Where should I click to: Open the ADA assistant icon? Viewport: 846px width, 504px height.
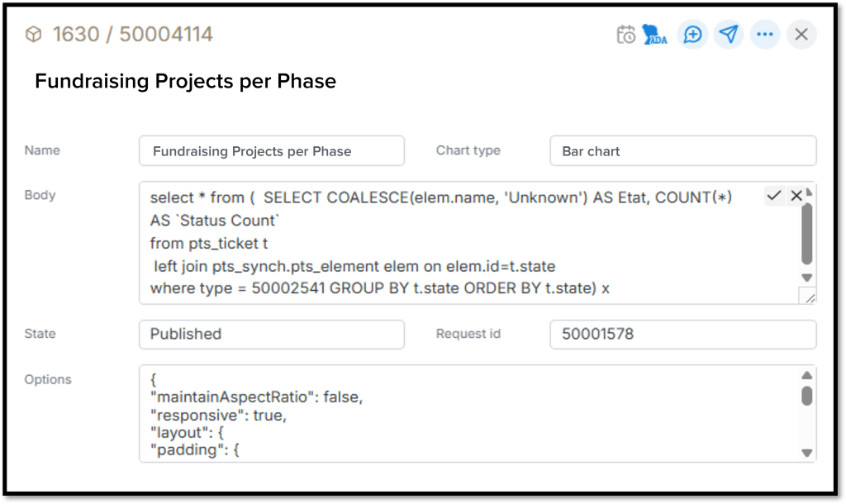coord(656,35)
